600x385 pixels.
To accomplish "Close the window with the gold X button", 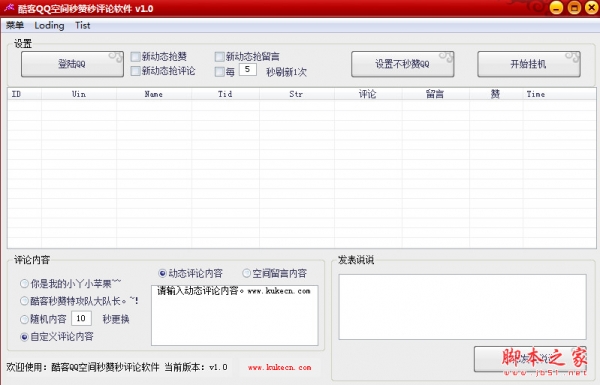I will click(x=592, y=8).
